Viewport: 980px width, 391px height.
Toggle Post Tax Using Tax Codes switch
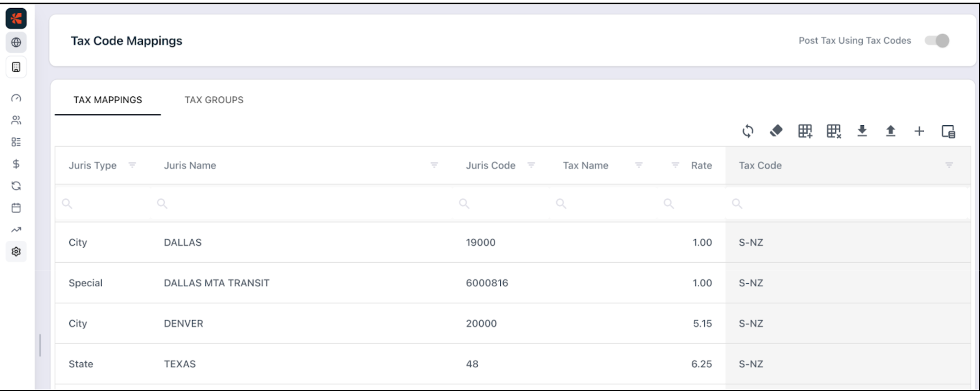pyautogui.click(x=937, y=41)
